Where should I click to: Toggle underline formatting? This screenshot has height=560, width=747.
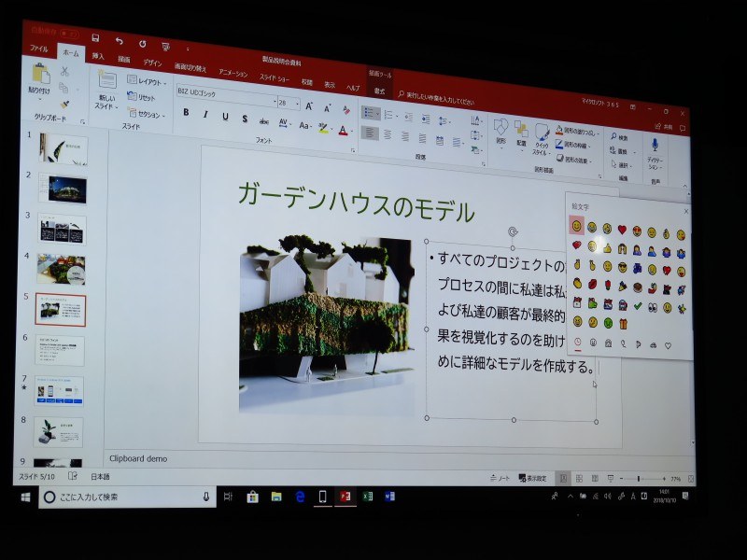coord(225,116)
